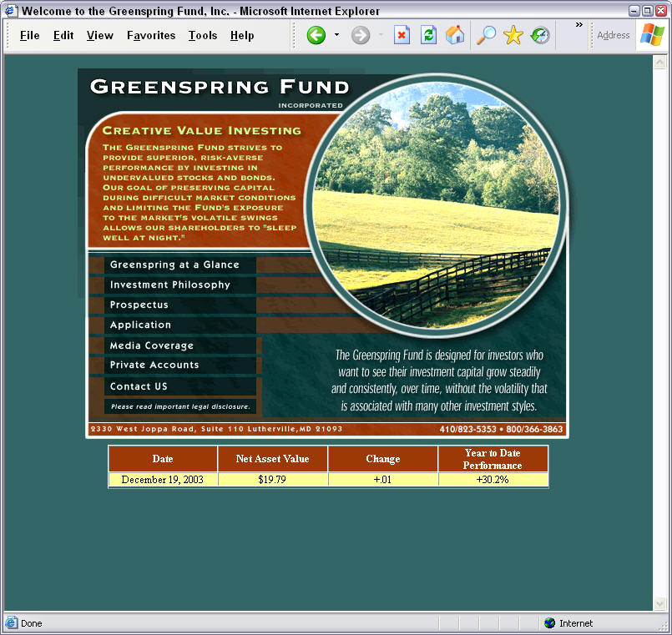672x635 pixels.
Task: Click the Date column header
Action: point(163,459)
